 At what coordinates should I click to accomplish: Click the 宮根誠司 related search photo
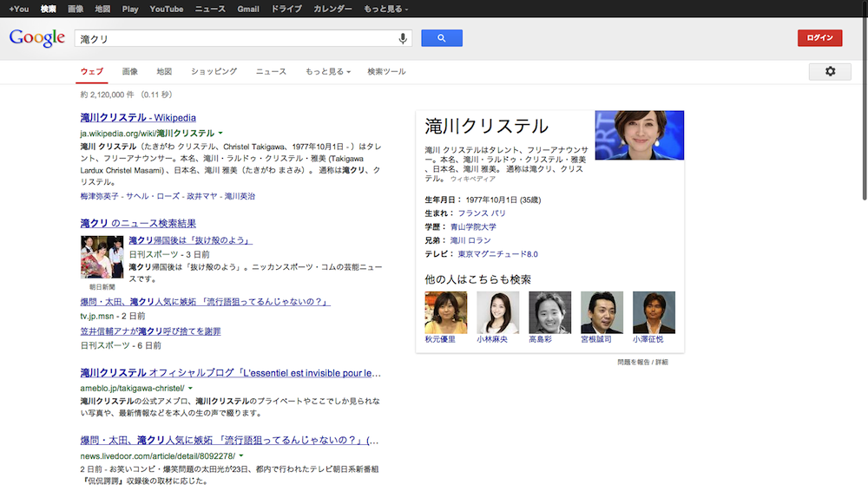(x=602, y=312)
